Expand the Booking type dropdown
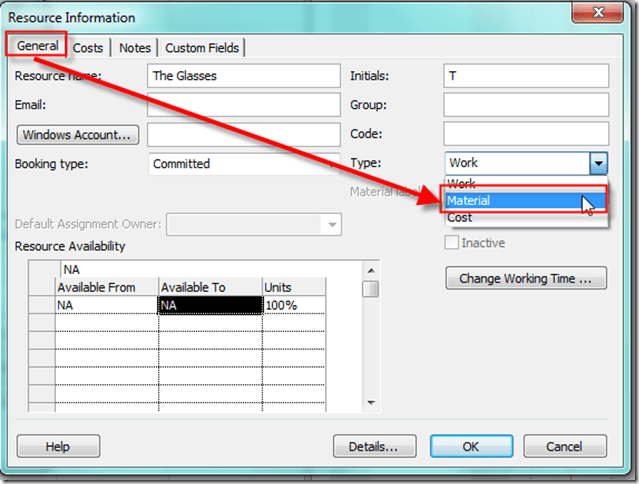 243,164
